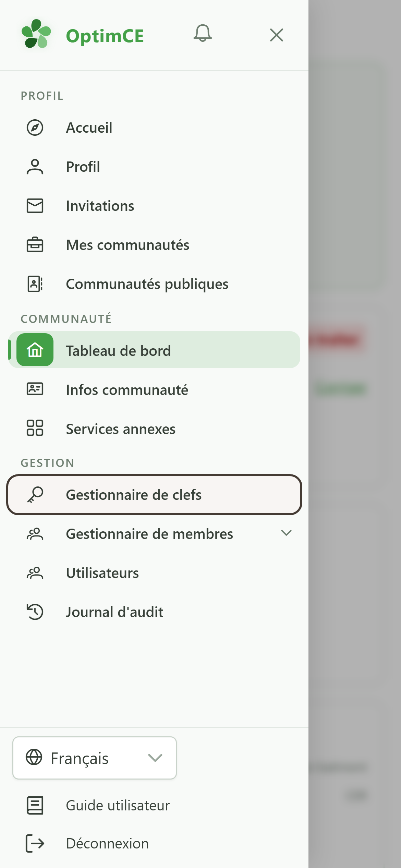The image size is (401, 868).
Task: Click the chevron arrow in the language selector
Action: [155, 758]
